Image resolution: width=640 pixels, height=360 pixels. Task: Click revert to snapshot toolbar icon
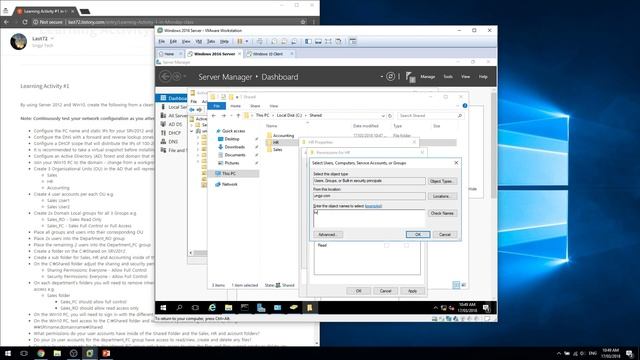coord(284,41)
